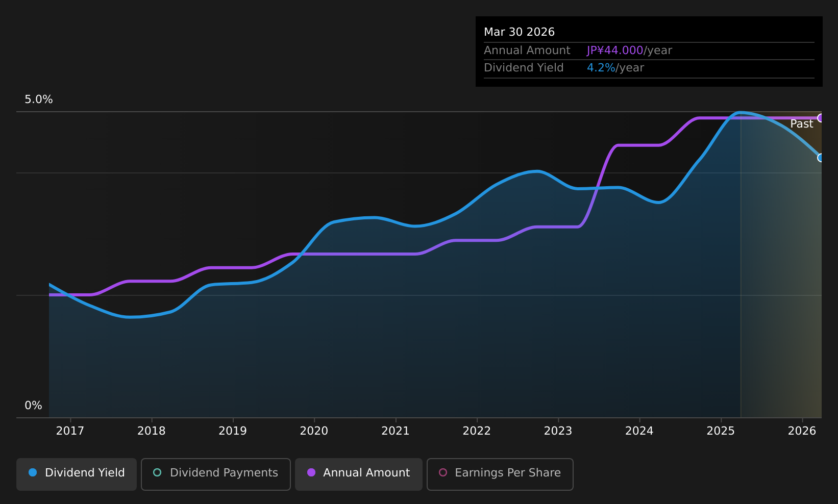
Task: Click the 2019 x-axis label
Action: pyautogui.click(x=233, y=431)
